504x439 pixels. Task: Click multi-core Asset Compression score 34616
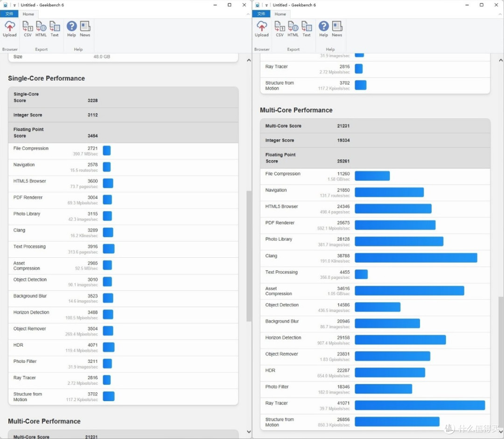coord(343,289)
